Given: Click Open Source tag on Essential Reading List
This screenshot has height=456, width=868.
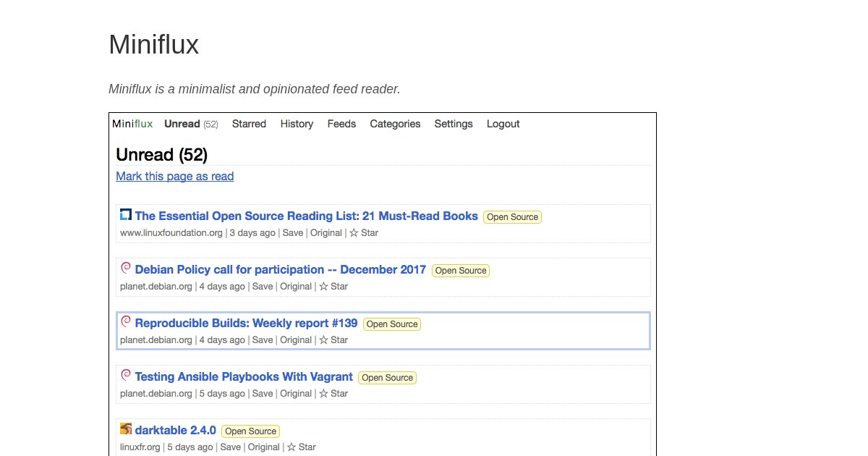Looking at the screenshot, I should pyautogui.click(x=512, y=216).
